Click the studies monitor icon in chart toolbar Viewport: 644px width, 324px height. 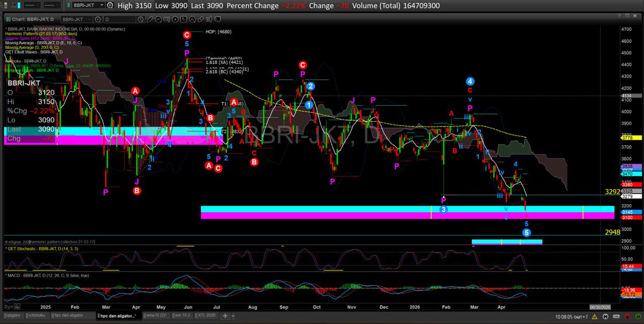point(166,19)
